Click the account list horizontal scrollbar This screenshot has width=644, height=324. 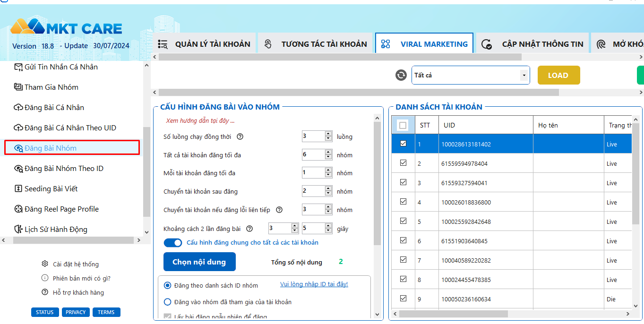(453, 314)
